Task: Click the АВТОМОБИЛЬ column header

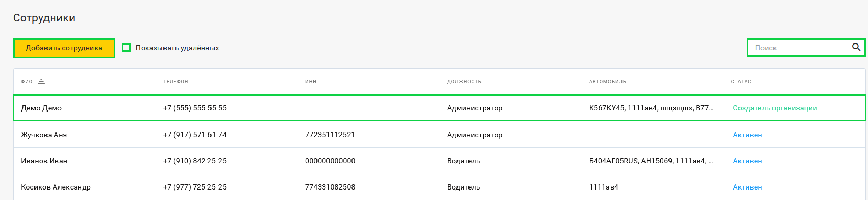Action: (x=607, y=82)
